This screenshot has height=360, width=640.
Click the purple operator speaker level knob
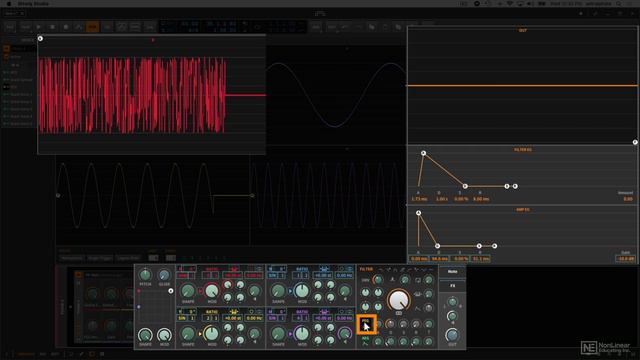344,333
